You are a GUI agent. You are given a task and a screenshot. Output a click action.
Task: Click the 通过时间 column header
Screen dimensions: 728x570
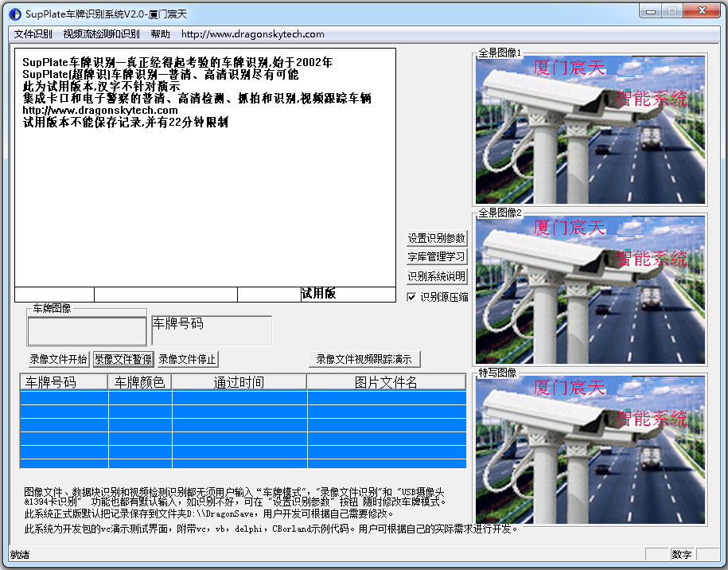pos(239,382)
